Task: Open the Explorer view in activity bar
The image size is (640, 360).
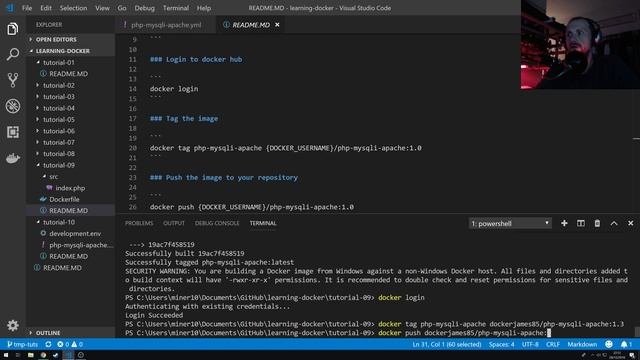Action: click(x=13, y=29)
